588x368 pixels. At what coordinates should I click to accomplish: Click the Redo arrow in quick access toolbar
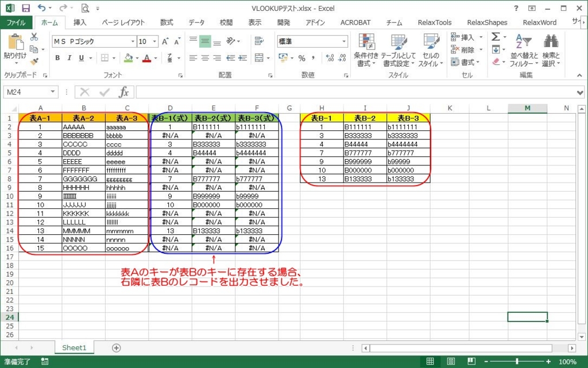[63, 8]
